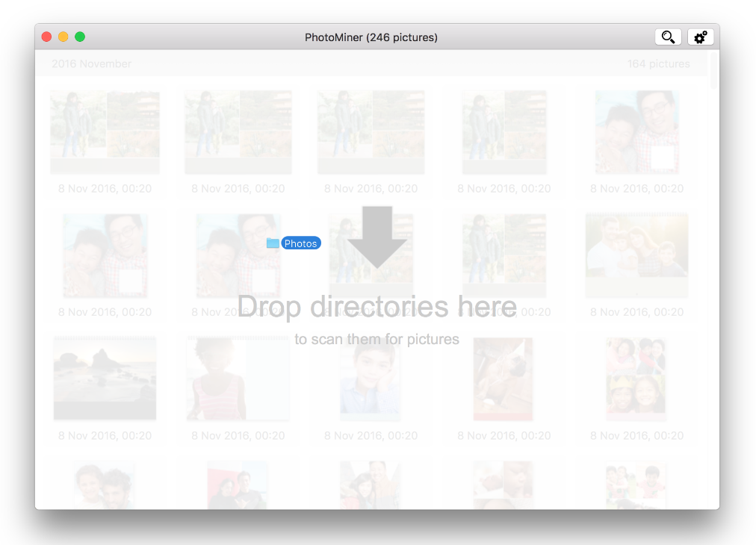Click the 164 pictures count label
The width and height of the screenshot is (756, 545).
tap(658, 63)
